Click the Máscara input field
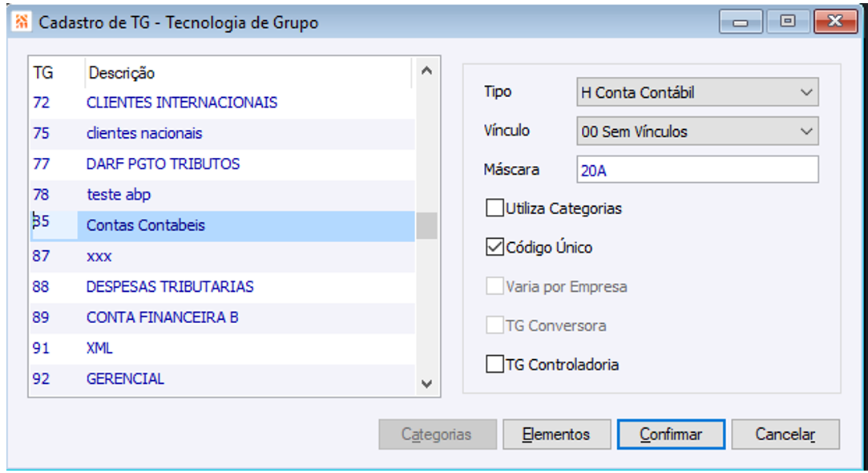The image size is (868, 473). pos(696,170)
